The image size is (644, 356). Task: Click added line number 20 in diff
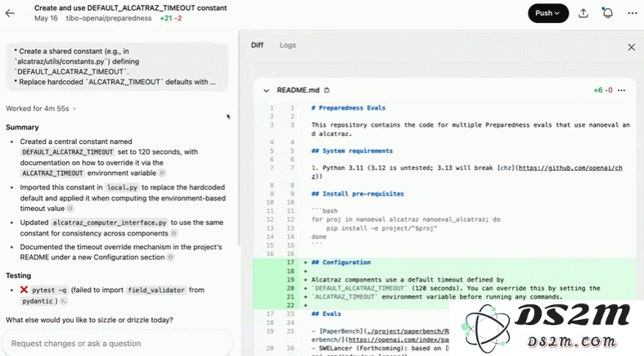click(290, 288)
